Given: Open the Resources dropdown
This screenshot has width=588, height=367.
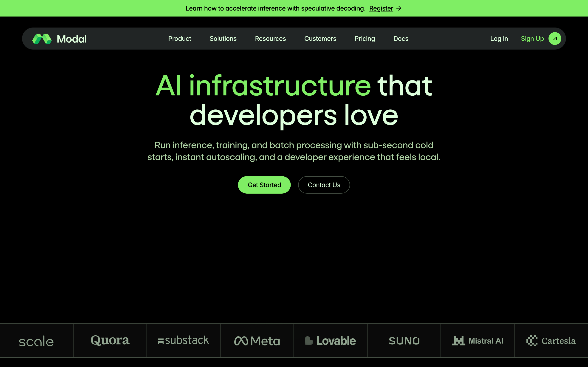Looking at the screenshot, I should point(270,39).
